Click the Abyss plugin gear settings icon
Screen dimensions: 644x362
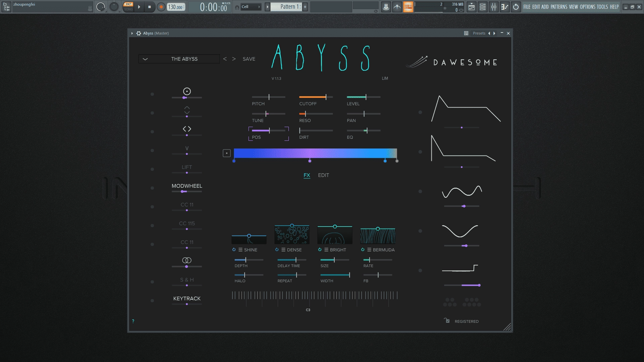pyautogui.click(x=139, y=33)
